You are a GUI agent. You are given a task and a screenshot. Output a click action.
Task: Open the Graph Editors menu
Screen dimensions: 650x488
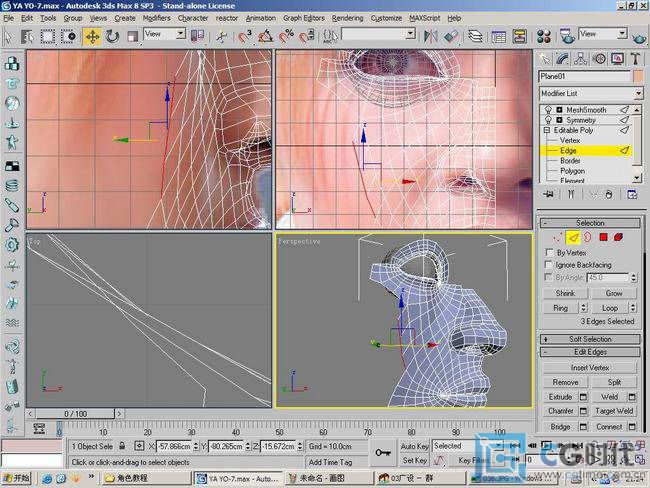[x=304, y=18]
